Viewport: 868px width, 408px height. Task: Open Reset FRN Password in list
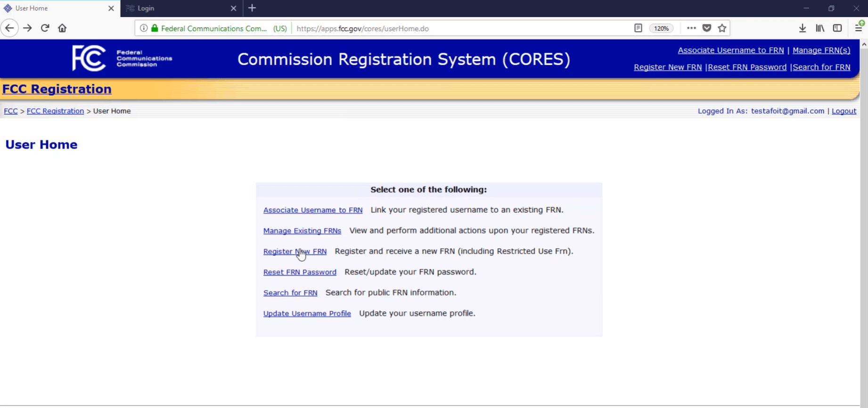pos(300,273)
